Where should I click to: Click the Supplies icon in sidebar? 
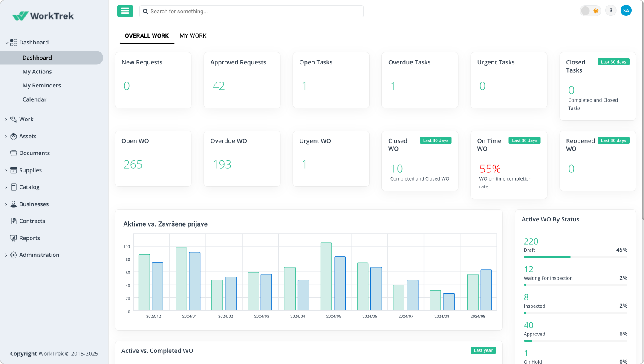[14, 170]
